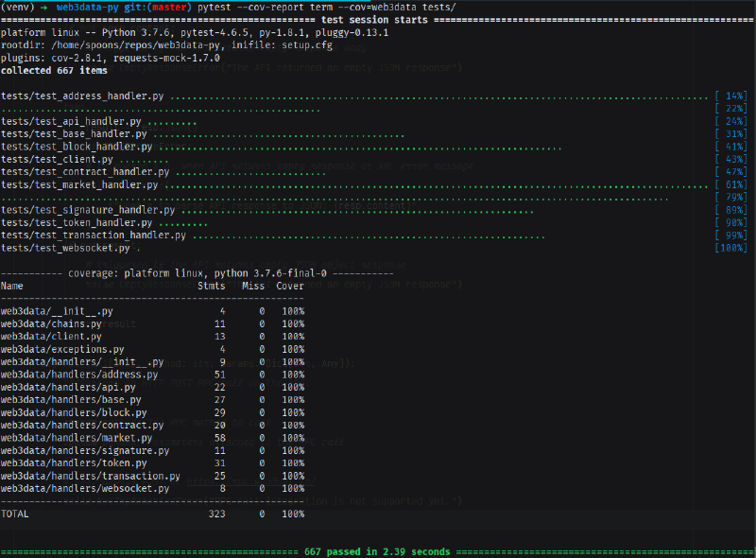Click the 'collected 667 items' line

(x=54, y=71)
